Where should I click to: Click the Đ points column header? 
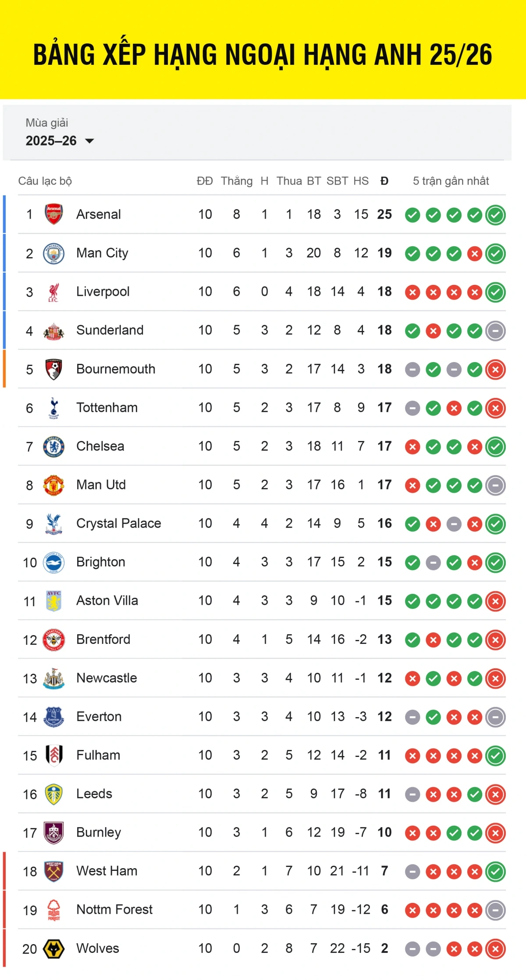[384, 181]
